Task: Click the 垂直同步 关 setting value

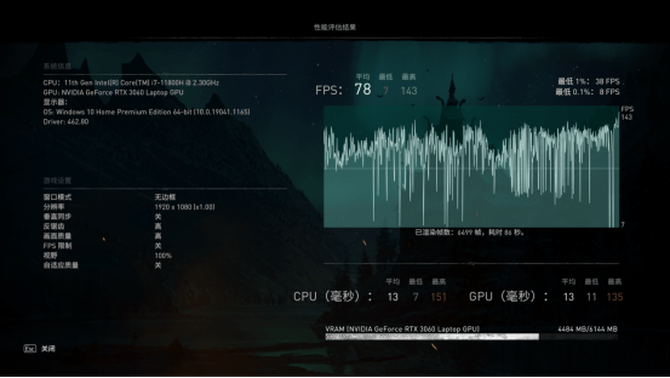Action: (x=158, y=217)
